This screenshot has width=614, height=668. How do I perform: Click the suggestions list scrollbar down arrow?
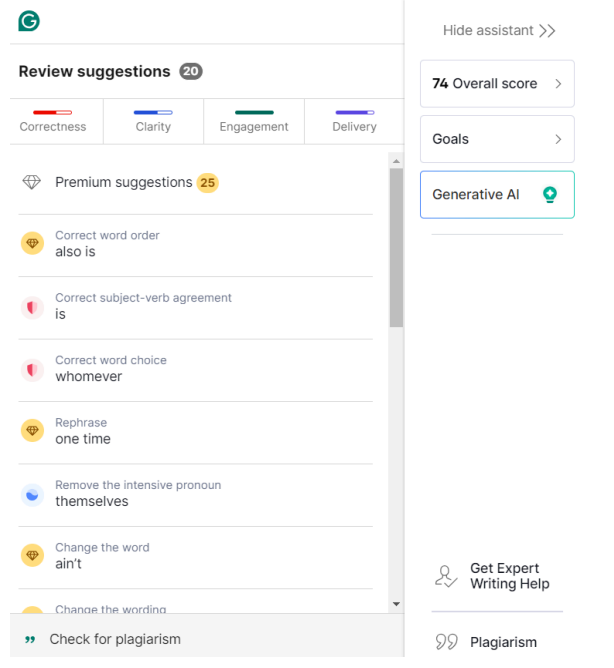pos(396,604)
